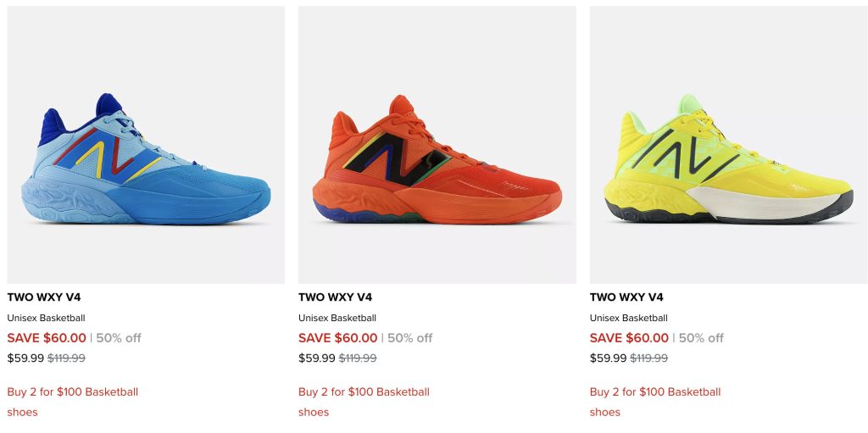Click the $59.99 price of the blue shoe
The image size is (868, 433).
tap(25, 358)
